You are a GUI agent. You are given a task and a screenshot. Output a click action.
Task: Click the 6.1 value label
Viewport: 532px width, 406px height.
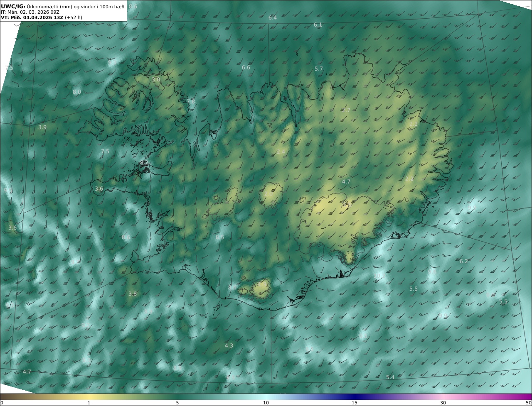coord(318,25)
